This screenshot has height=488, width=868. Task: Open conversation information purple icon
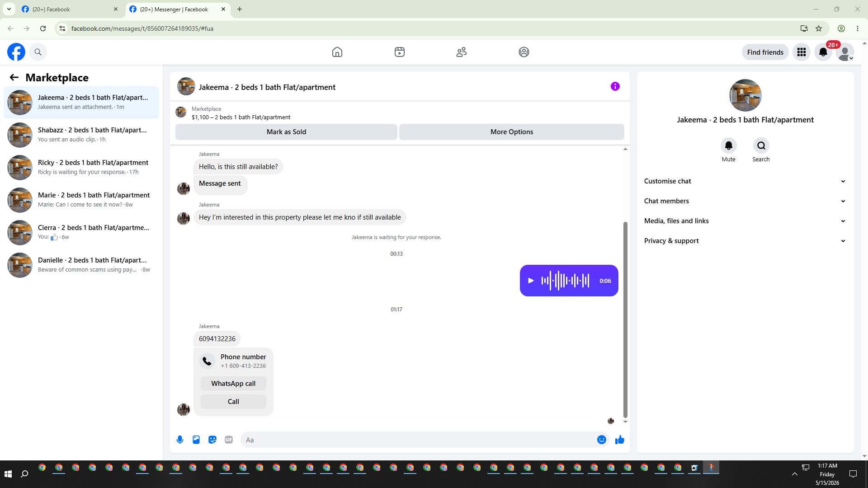[615, 86]
